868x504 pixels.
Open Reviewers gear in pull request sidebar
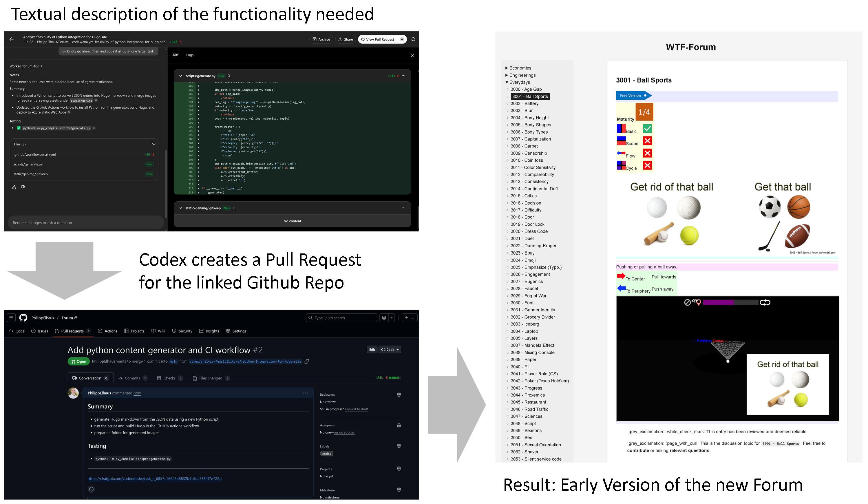399,395
